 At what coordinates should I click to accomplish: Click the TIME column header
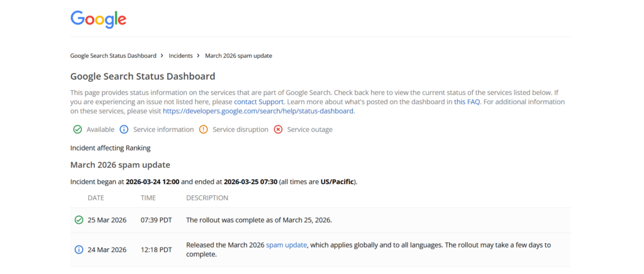pos(148,198)
